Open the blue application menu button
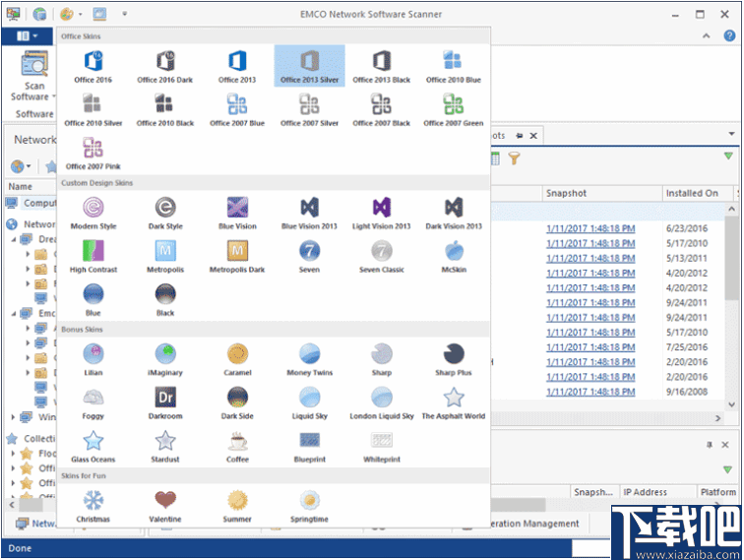Screen dimensions: 744x560 pos(27,36)
